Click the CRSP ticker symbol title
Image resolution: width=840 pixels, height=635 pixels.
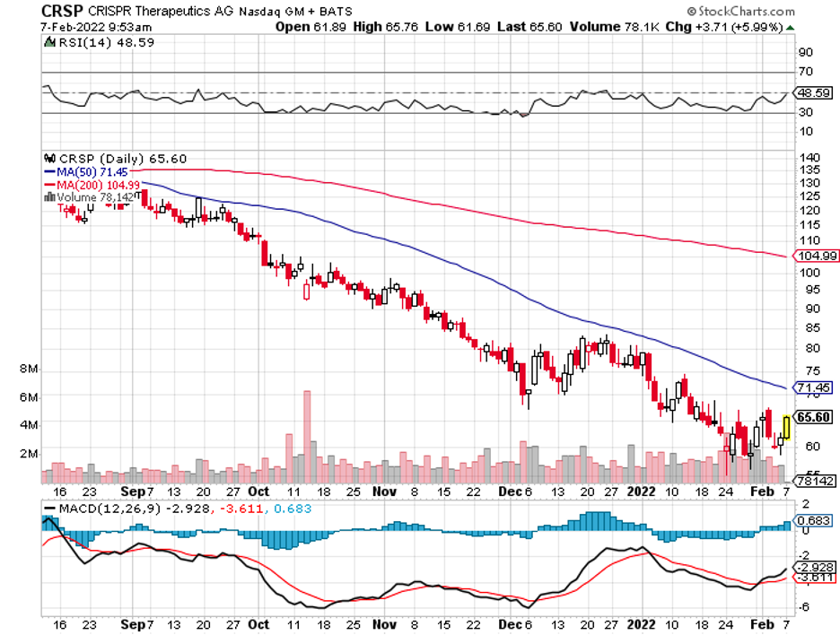[62, 11]
